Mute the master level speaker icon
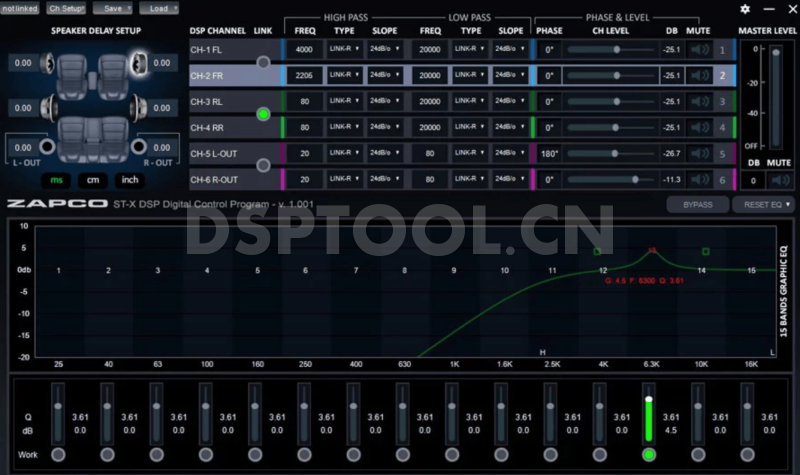800x475 pixels. 780,180
